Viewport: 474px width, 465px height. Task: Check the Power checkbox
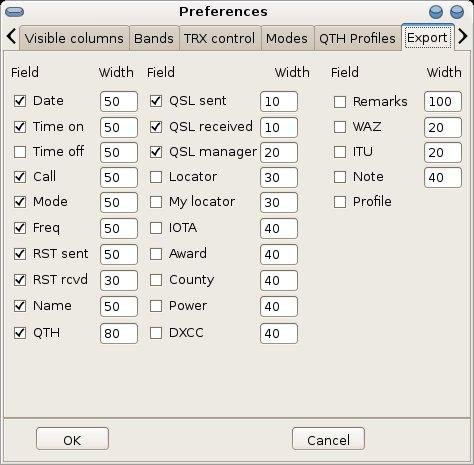point(156,306)
